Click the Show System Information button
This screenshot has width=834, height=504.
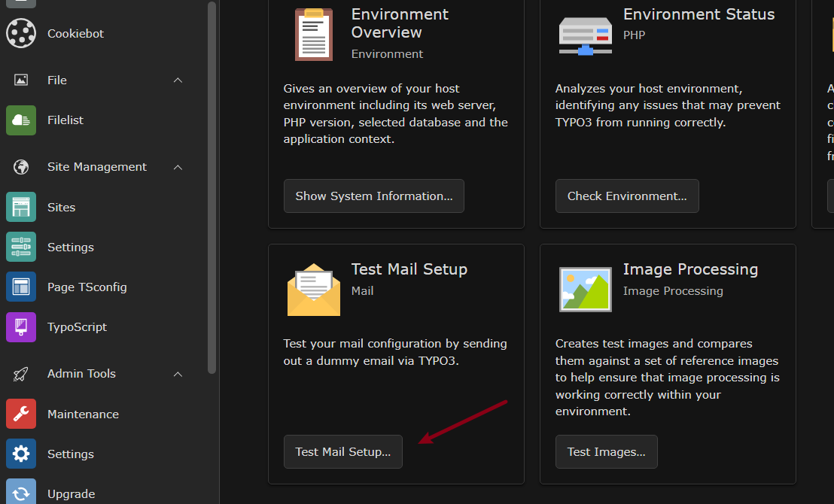pos(373,196)
